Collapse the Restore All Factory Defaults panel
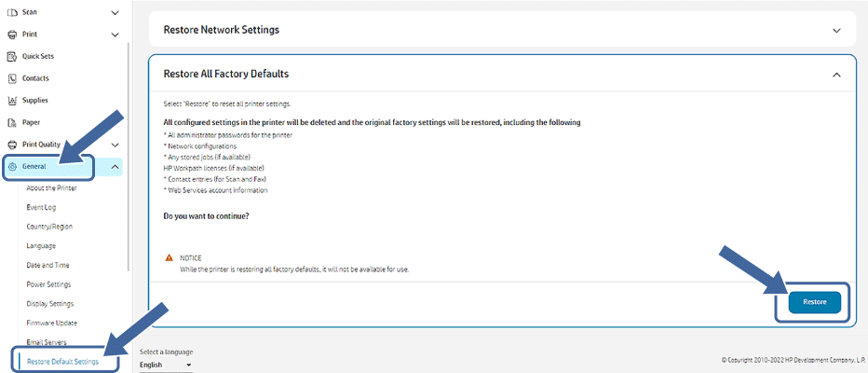 pyautogui.click(x=835, y=74)
